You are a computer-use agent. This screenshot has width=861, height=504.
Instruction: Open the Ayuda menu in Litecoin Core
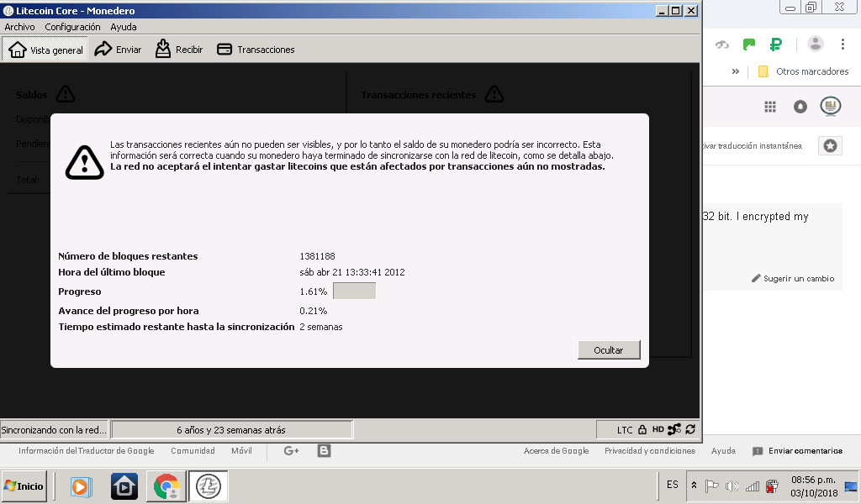point(124,27)
